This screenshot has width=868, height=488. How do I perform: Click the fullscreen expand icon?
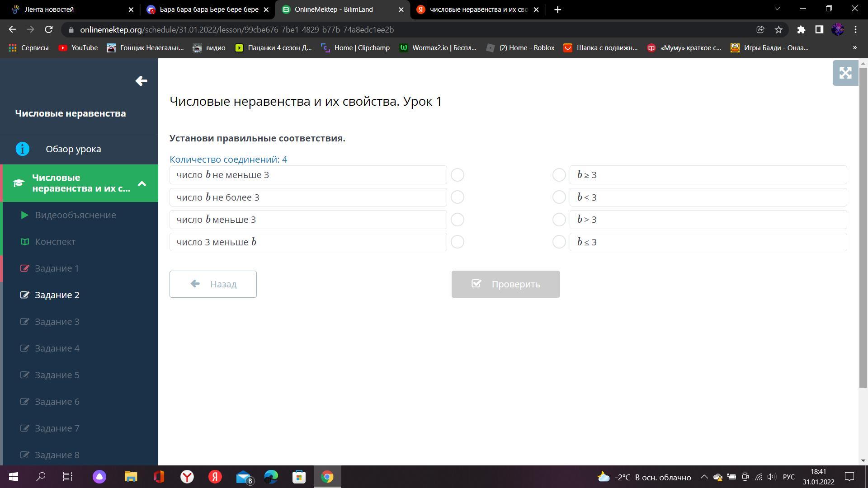(845, 73)
